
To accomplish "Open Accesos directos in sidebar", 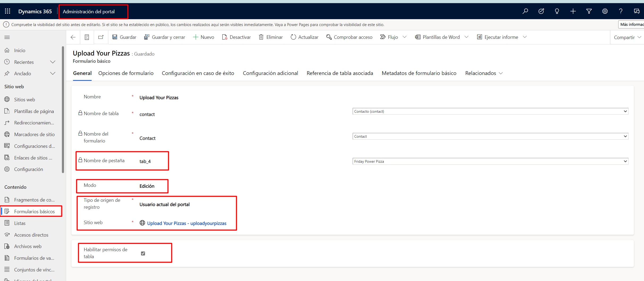I will (31, 235).
